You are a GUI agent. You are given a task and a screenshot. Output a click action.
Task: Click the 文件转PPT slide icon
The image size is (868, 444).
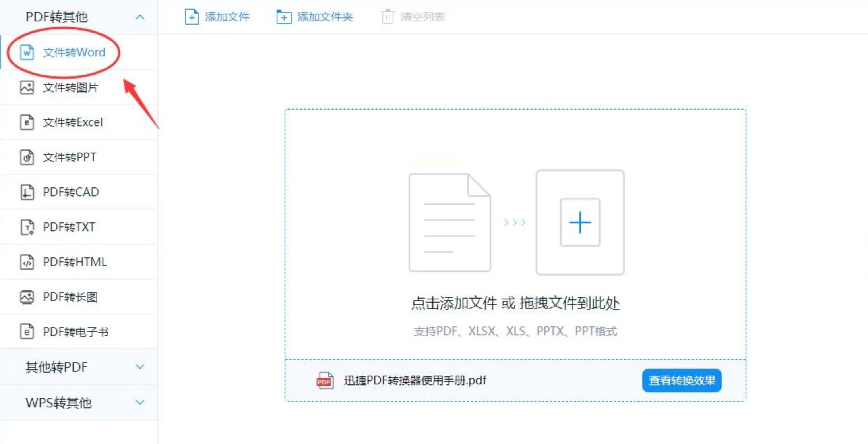coord(27,157)
